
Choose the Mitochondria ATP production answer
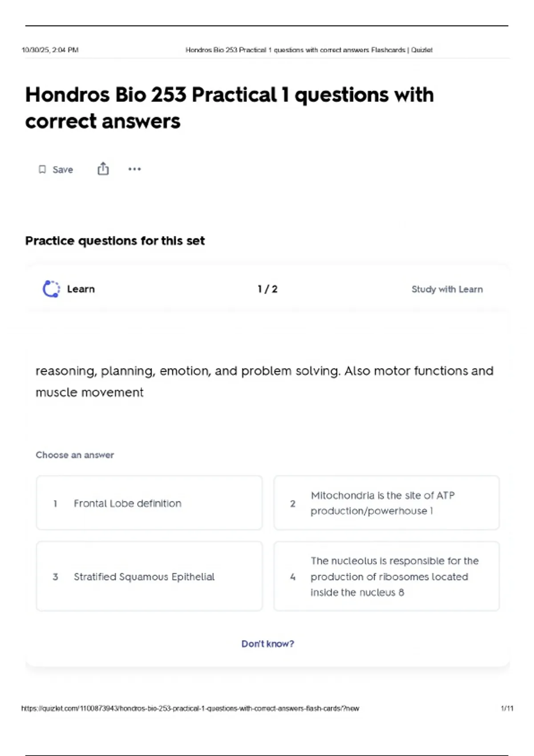point(386,503)
